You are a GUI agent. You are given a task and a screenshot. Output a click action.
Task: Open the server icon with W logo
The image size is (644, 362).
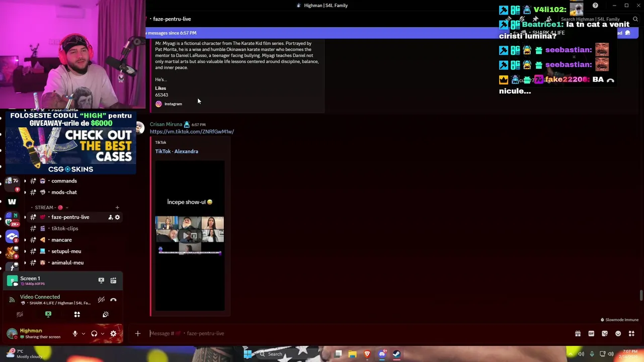(12, 202)
